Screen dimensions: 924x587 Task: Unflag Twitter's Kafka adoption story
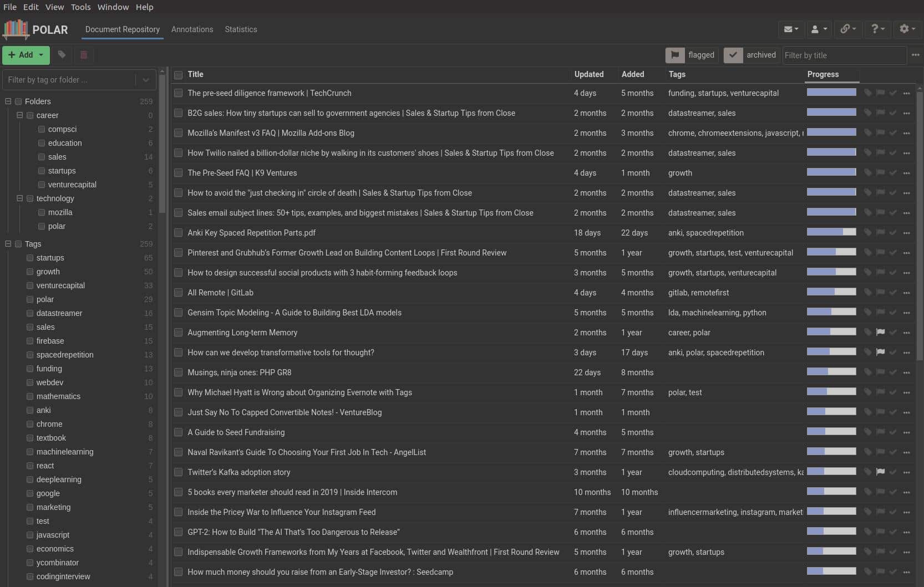880,472
